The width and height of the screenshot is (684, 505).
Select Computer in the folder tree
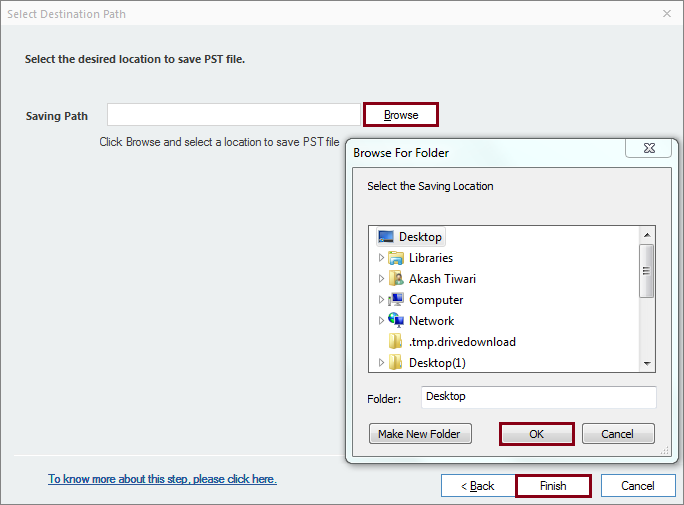tap(436, 300)
